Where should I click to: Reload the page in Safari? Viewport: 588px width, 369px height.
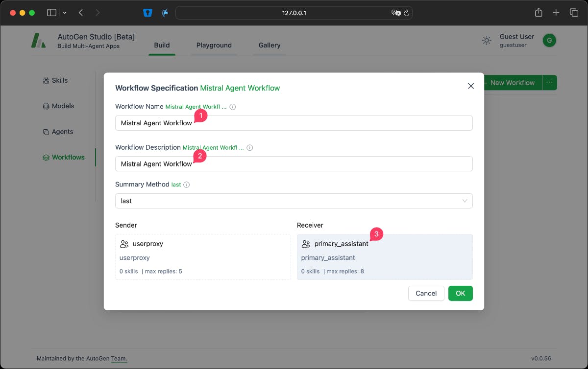click(406, 13)
